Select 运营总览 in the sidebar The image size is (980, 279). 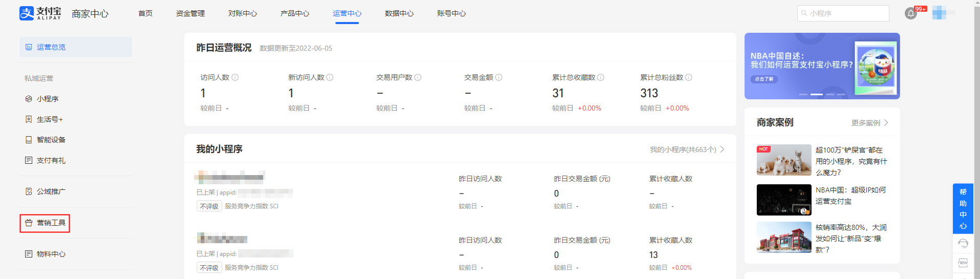(76, 47)
